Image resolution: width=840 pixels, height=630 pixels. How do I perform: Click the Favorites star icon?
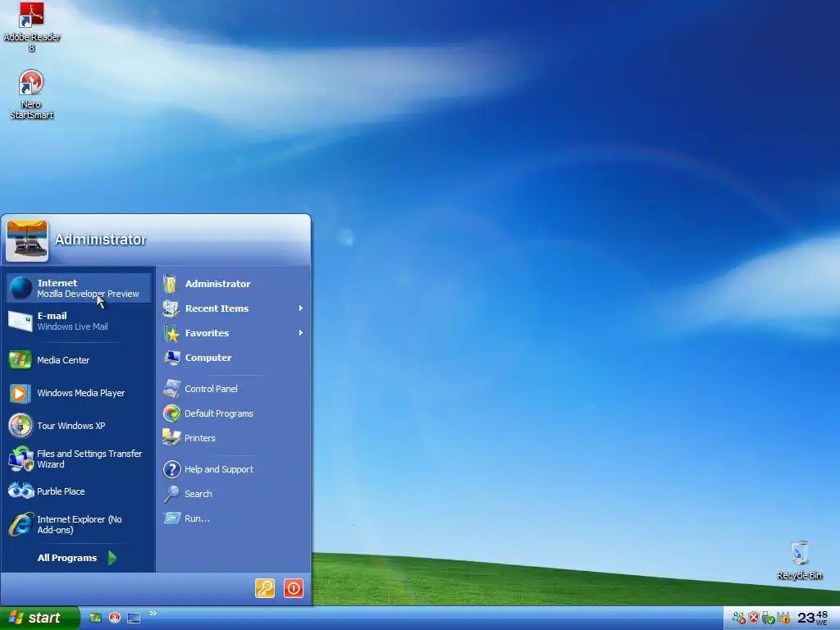point(172,333)
